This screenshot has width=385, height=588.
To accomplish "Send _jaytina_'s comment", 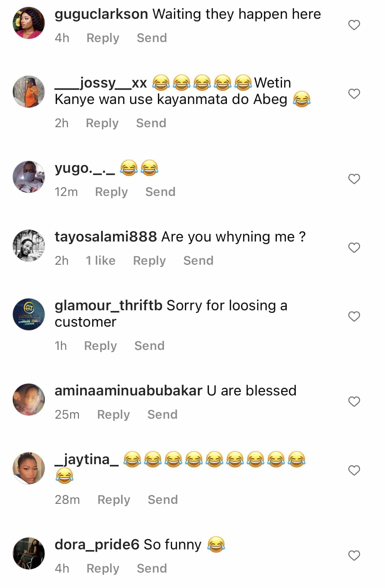I will point(163,500).
